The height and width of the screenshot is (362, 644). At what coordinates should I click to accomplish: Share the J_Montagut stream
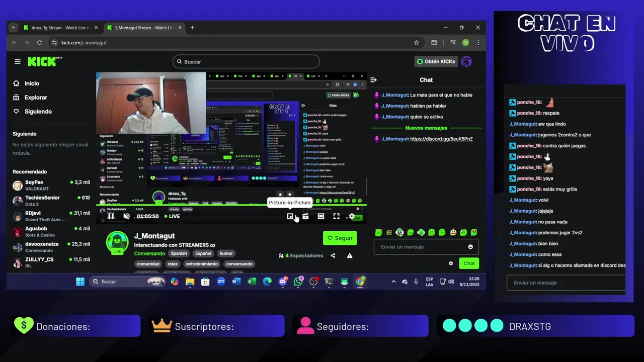click(333, 255)
